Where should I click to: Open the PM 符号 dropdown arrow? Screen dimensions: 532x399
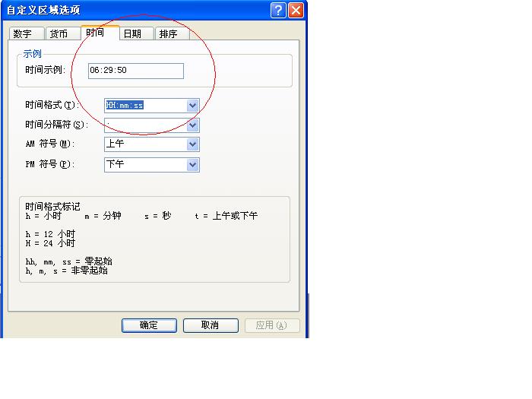coord(193,165)
